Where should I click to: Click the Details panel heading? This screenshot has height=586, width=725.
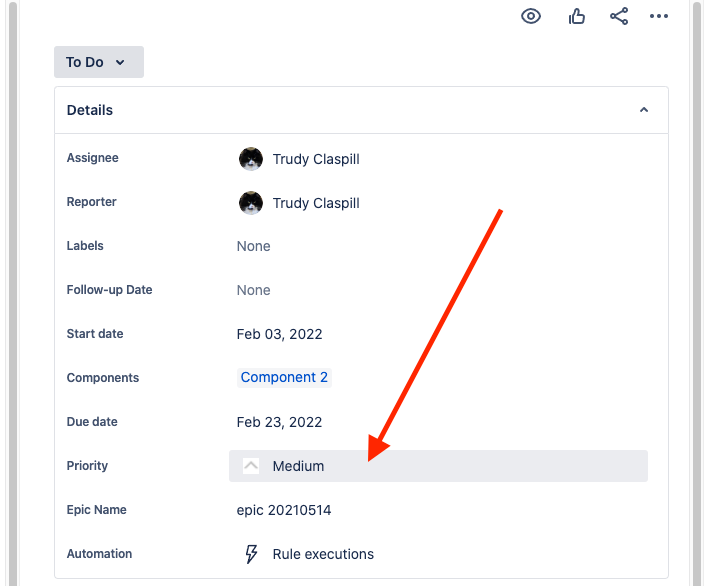tap(90, 110)
